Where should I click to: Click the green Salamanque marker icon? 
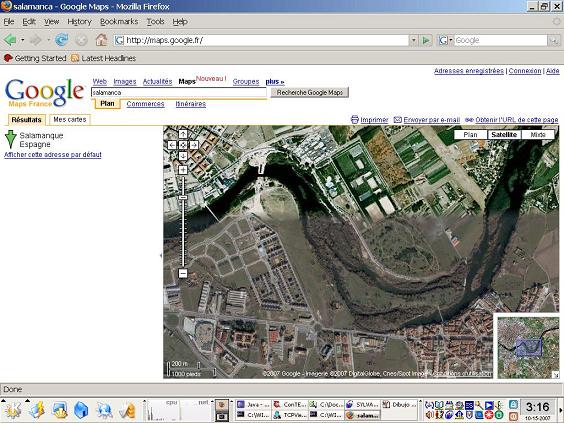pyautogui.click(x=11, y=139)
